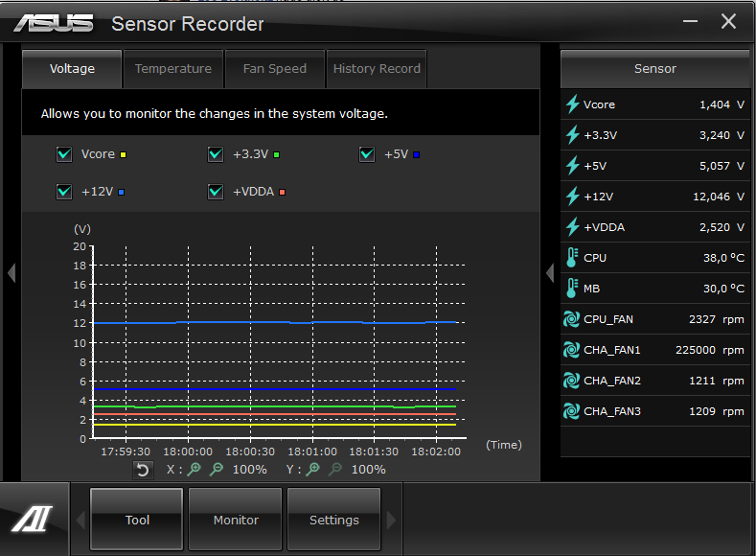Viewport: 756px width, 556px height.
Task: Click the 17:59:30 time label on graph
Action: [x=126, y=452]
